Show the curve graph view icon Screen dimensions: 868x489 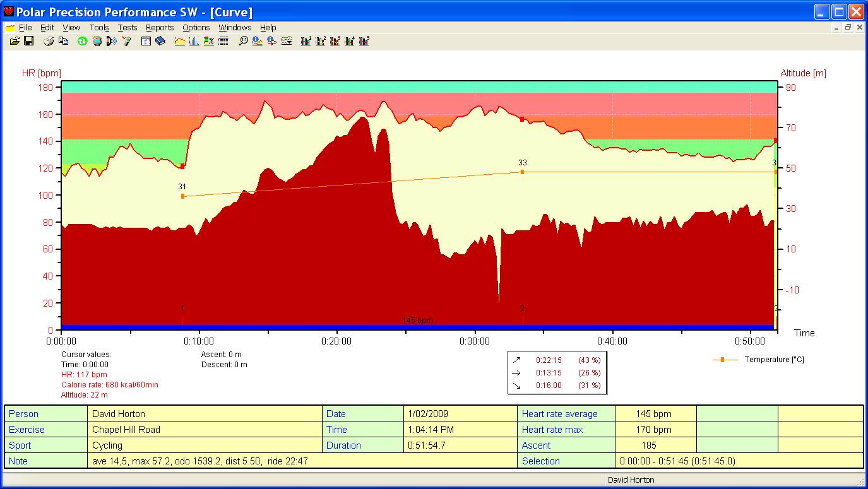tap(180, 41)
